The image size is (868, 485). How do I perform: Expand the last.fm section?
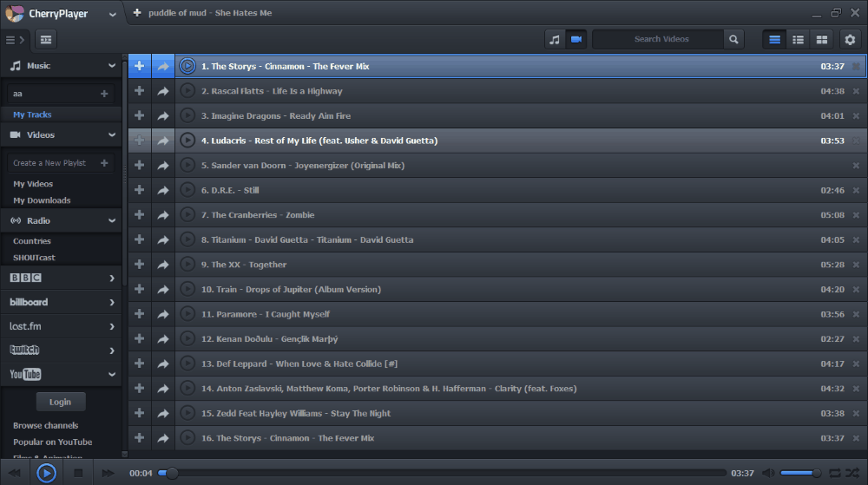112,327
